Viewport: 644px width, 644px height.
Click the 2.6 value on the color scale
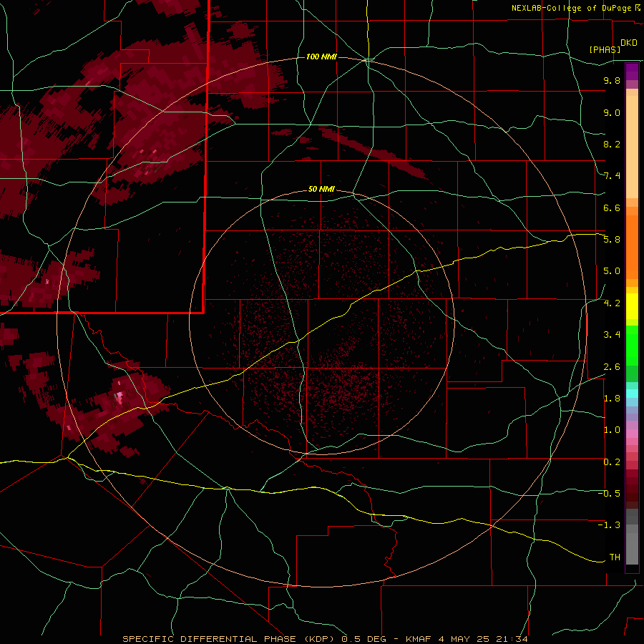[x=612, y=367]
